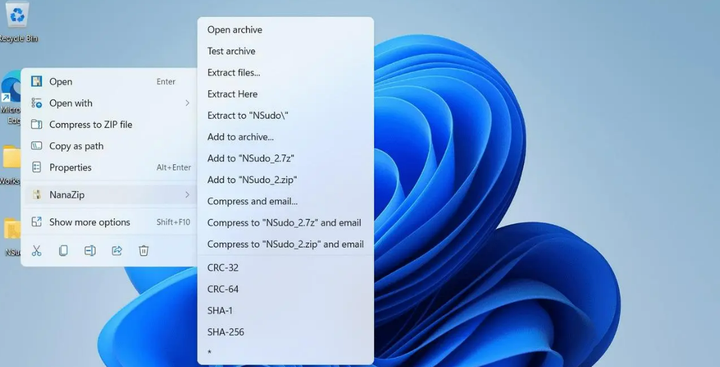Screen dimensions: 720x367
Task: Select the asterisk all-hashes entry
Action: [x=285, y=352]
